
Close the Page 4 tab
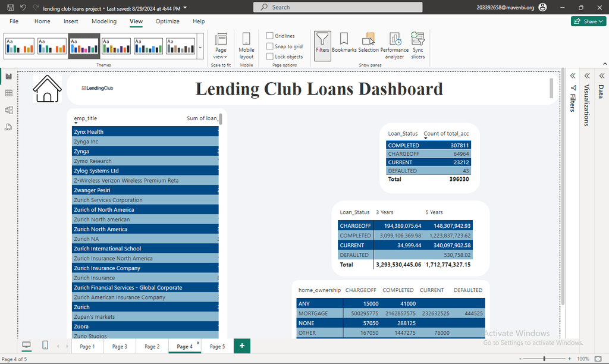[x=198, y=343]
